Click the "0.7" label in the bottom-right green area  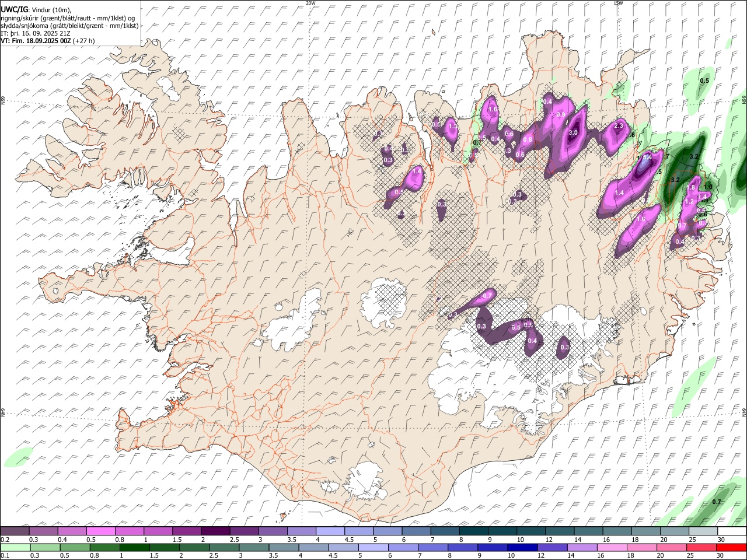pos(717,502)
